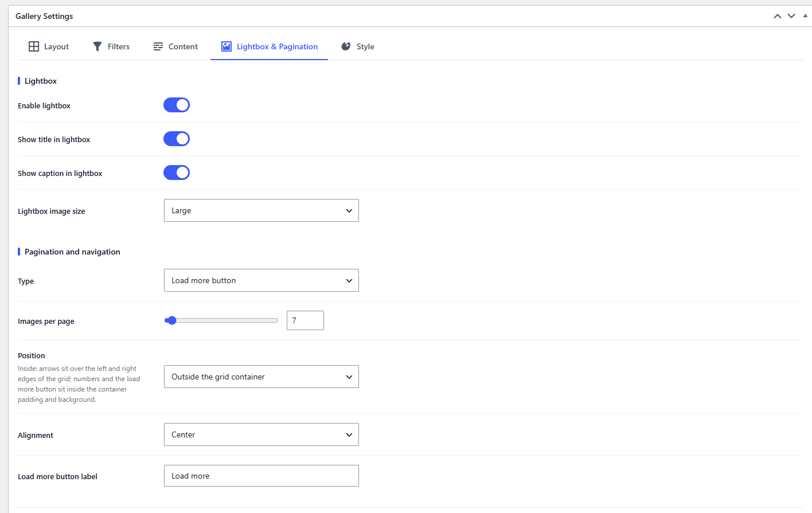The height and width of the screenshot is (513, 812).
Task: Click the Enable lightbox label
Action: pos(44,105)
